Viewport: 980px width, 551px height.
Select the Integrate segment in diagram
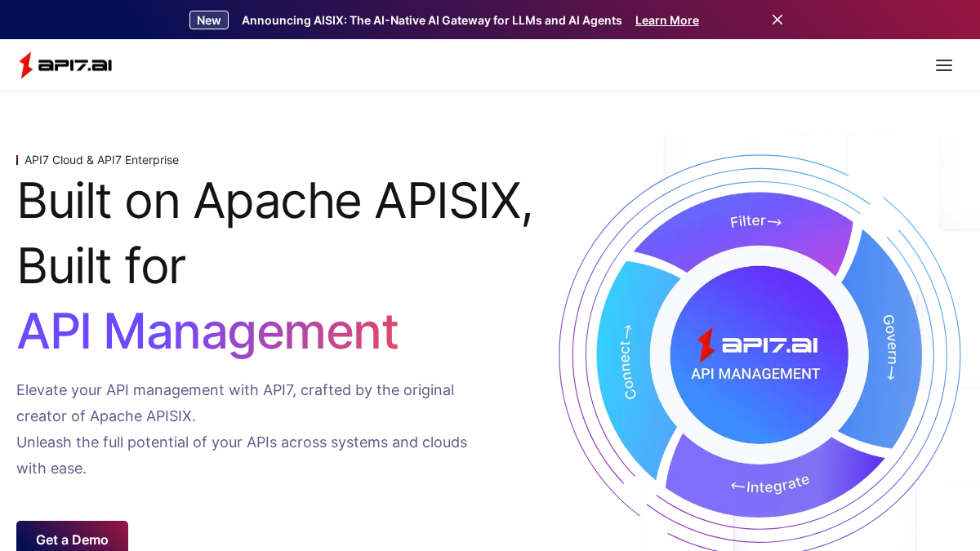[x=771, y=486]
